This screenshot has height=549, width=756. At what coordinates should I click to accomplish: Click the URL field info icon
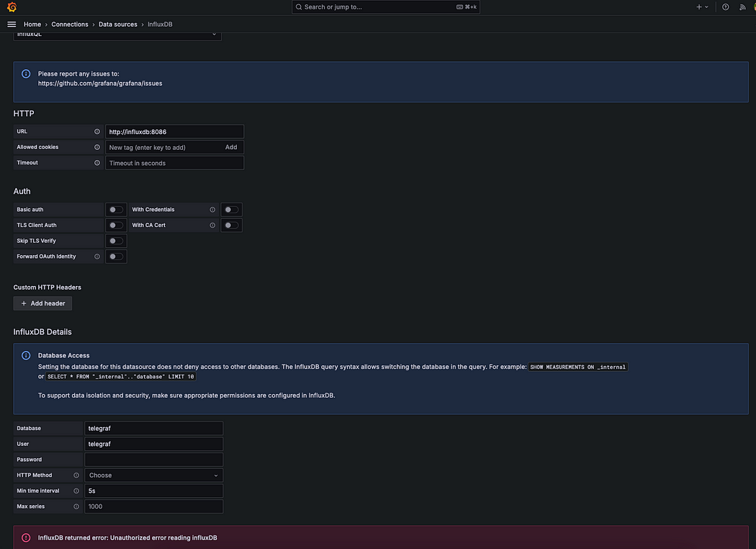click(97, 131)
